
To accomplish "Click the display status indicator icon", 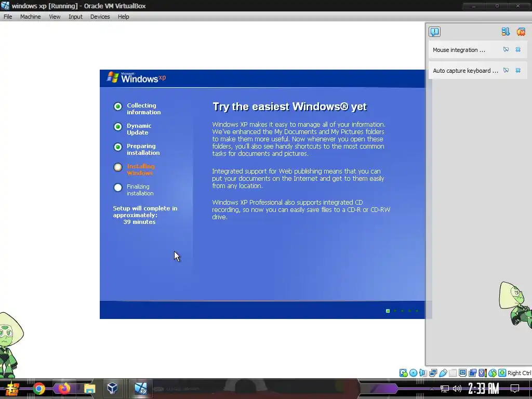I will tap(462, 373).
